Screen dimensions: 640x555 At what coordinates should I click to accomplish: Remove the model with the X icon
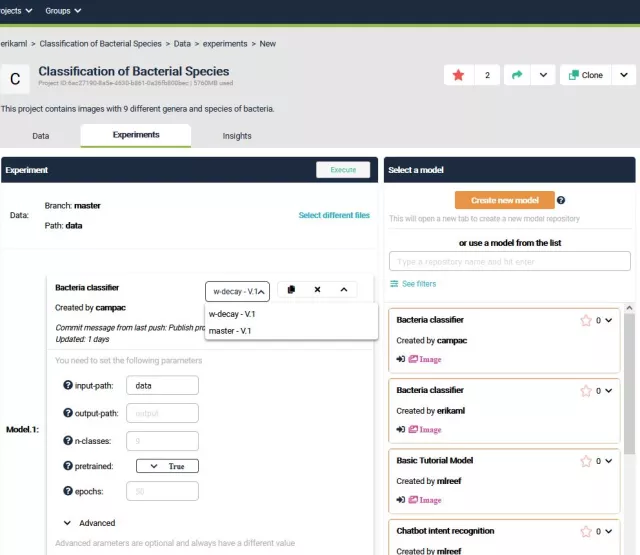(x=317, y=290)
